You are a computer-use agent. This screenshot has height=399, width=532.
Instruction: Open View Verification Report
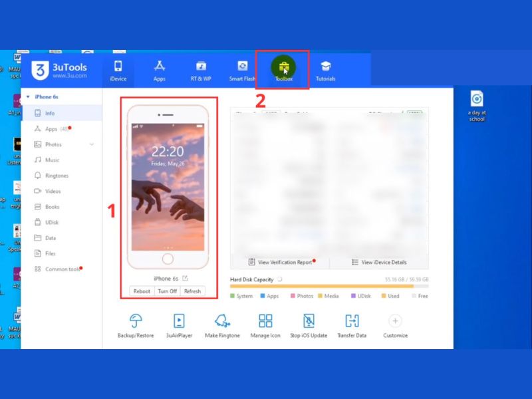[x=281, y=262]
